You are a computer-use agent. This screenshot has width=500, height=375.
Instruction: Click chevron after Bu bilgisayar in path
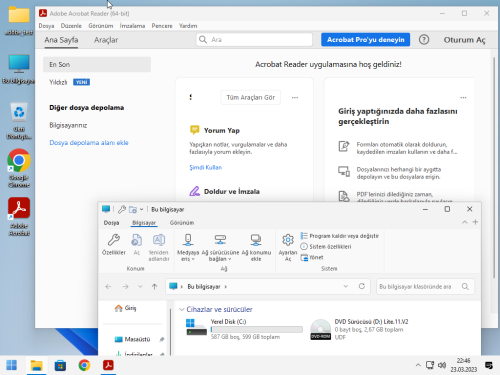pos(226,287)
